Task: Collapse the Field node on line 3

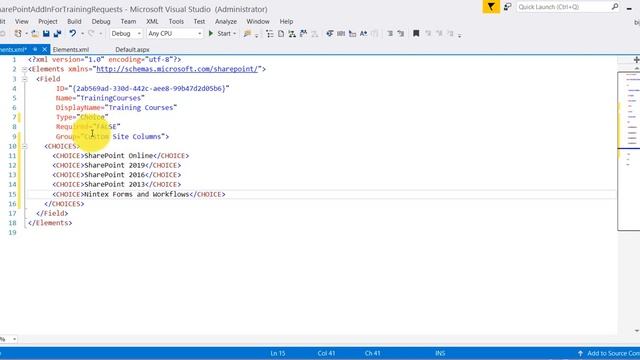Action: tap(24, 79)
